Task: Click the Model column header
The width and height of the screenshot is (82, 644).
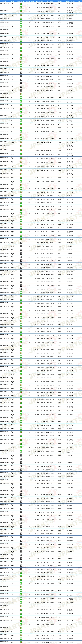Action: (13, 1)
